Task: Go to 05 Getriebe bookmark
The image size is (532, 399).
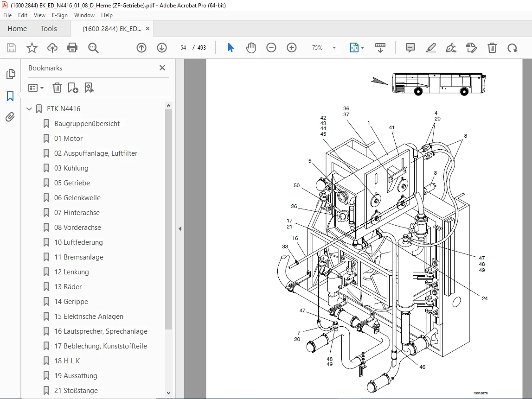Action: click(x=72, y=183)
